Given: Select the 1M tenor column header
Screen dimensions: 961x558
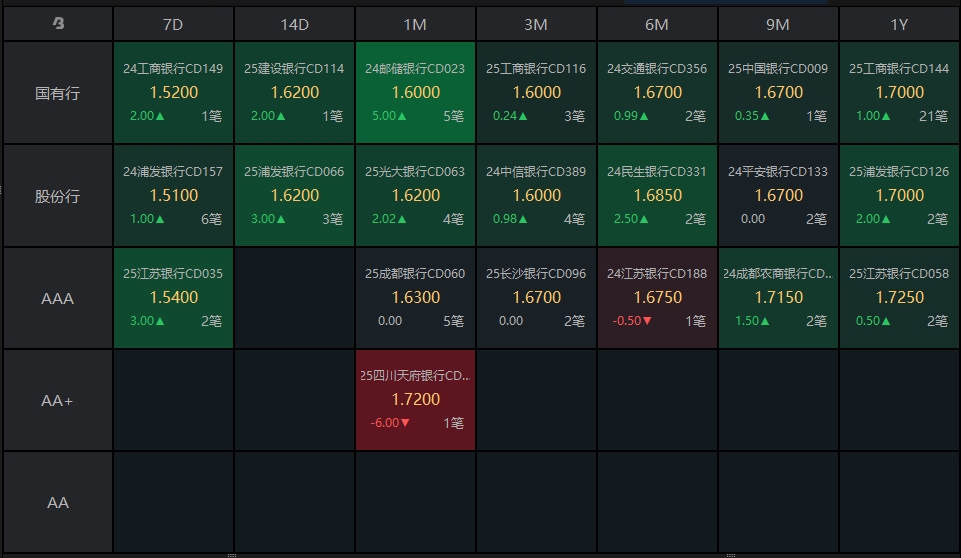Looking at the screenshot, I should click(x=415, y=25).
